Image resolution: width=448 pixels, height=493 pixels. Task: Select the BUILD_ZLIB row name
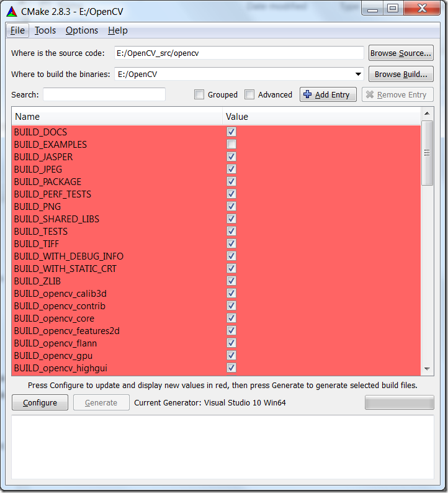coord(37,281)
